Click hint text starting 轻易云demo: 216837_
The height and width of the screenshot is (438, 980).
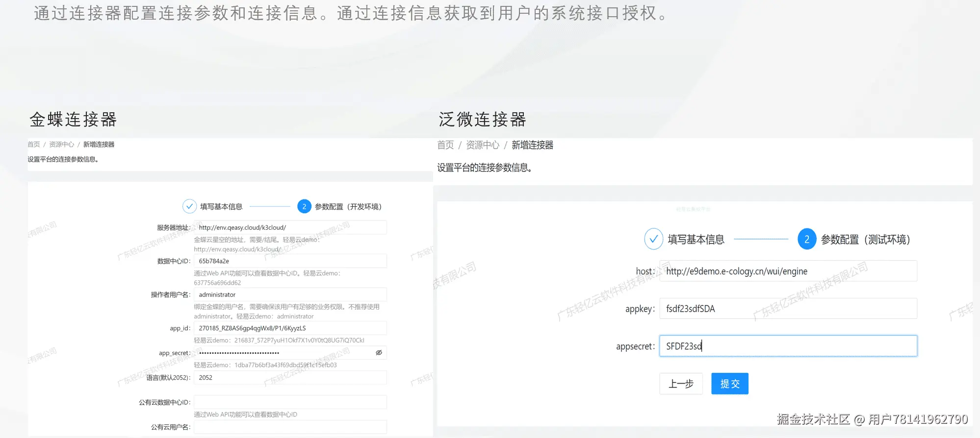(x=279, y=341)
